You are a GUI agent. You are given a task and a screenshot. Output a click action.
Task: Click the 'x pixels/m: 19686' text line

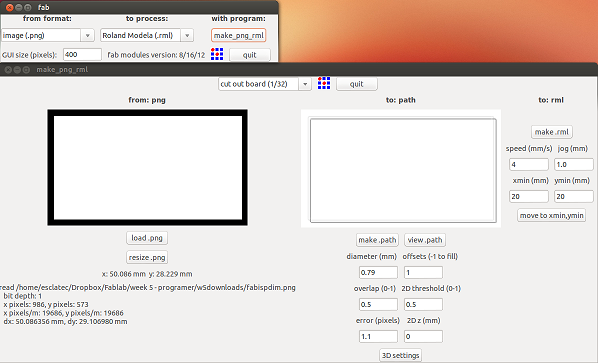(x=63, y=313)
